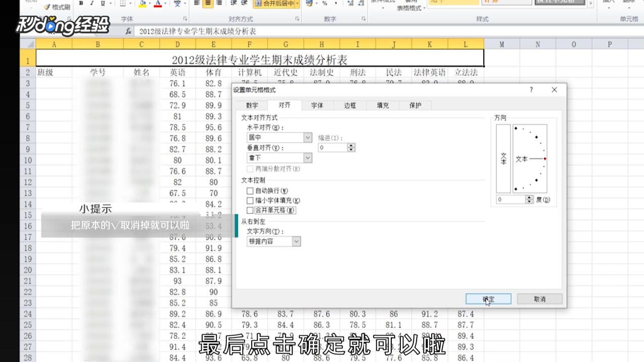
Task: Click the 确定 OK button
Action: [487, 298]
